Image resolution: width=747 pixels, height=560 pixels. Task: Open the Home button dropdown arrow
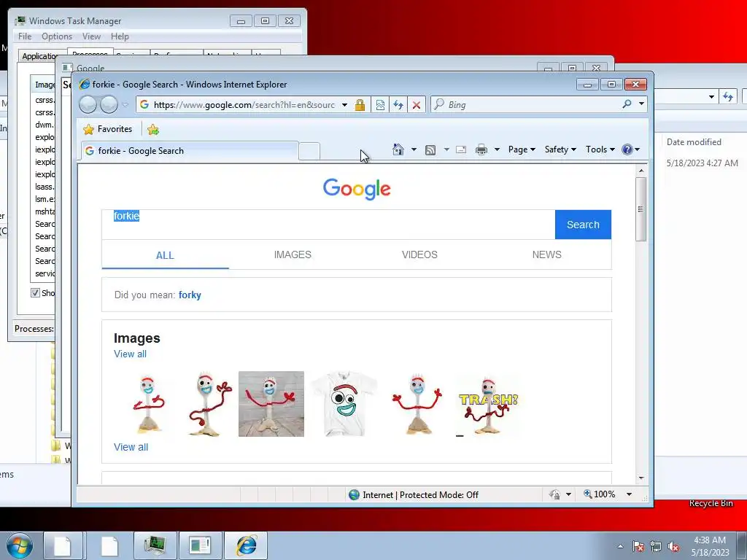tap(414, 149)
